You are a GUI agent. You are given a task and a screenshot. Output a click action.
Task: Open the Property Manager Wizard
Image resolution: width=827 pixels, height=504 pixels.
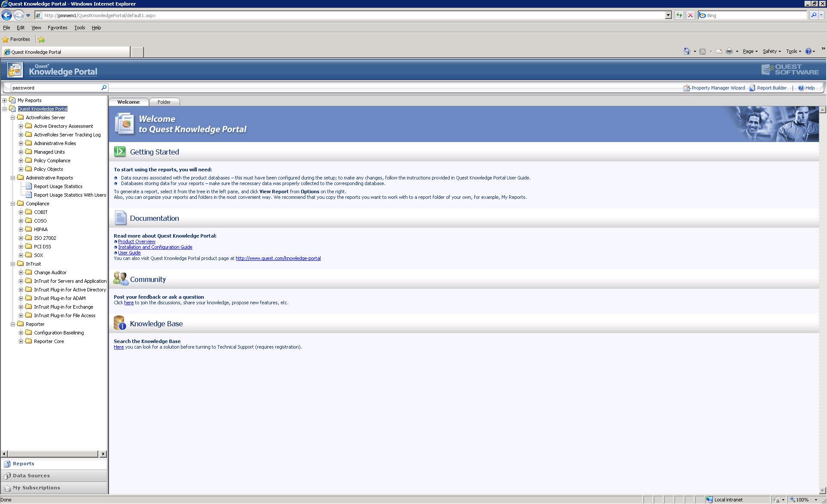click(714, 88)
